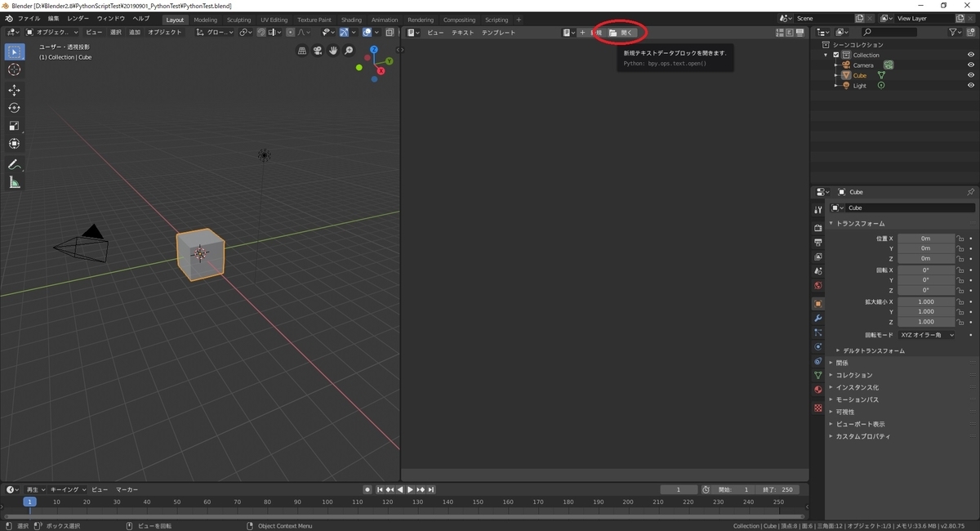Open the Object Mode dropdown
This screenshot has height=531, width=980.
pyautogui.click(x=52, y=33)
